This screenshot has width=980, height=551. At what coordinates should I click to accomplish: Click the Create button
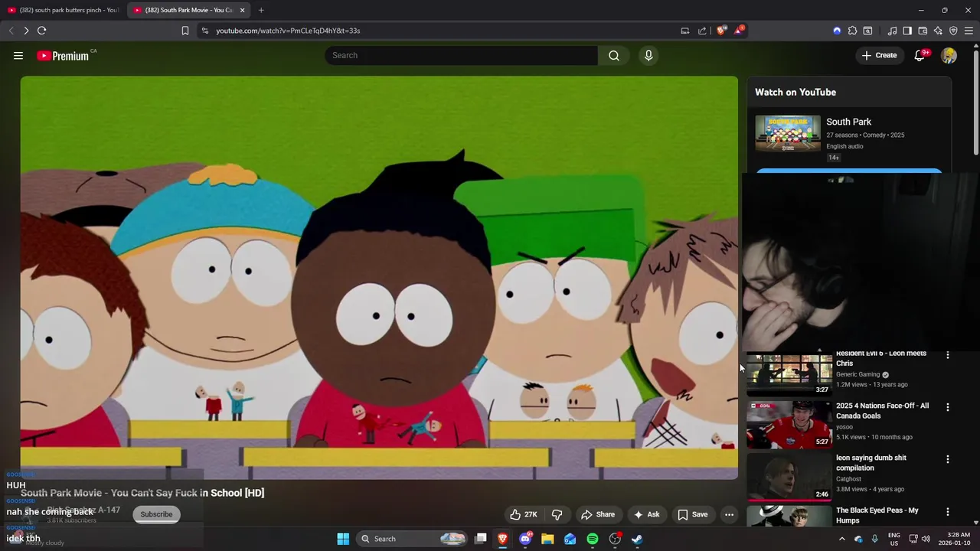coord(879,55)
